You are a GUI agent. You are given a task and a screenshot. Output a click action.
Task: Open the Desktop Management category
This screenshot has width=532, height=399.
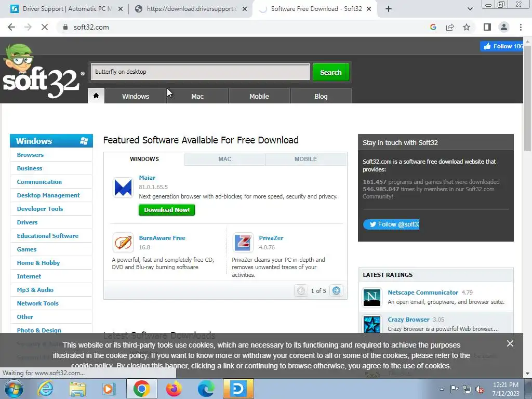click(48, 195)
